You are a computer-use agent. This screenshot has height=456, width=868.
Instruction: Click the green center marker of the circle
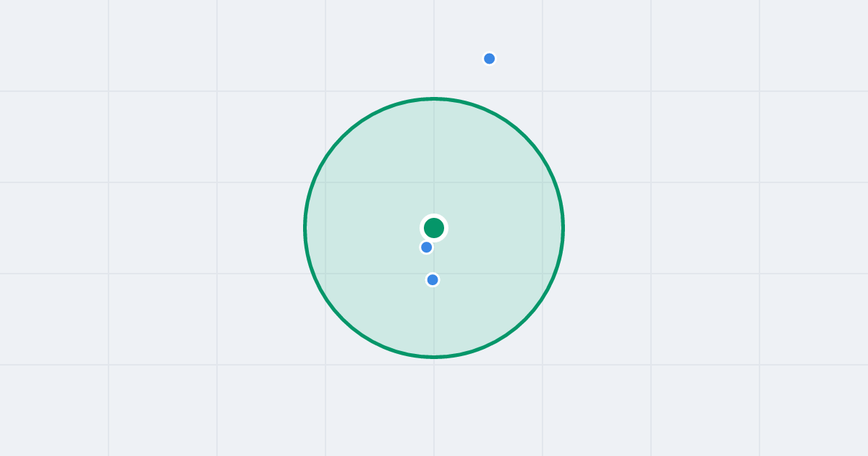coord(434,228)
